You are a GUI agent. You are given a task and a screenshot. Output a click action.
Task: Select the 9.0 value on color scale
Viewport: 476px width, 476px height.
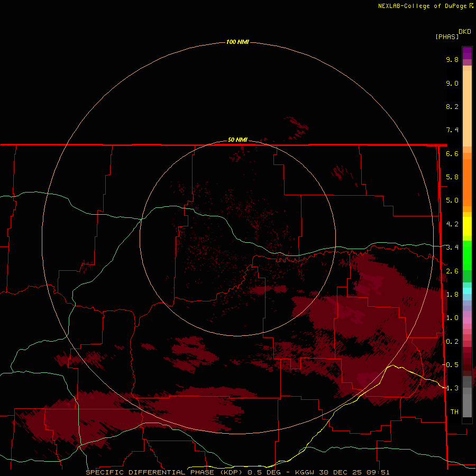(x=452, y=83)
